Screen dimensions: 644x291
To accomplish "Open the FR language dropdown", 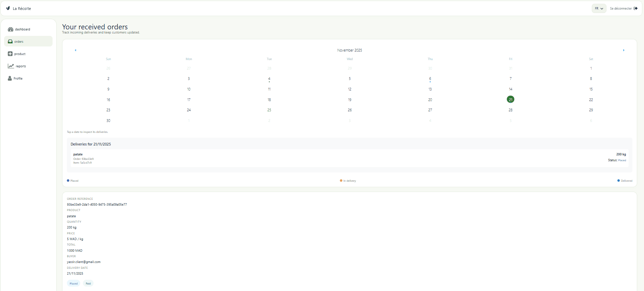I will (x=599, y=9).
